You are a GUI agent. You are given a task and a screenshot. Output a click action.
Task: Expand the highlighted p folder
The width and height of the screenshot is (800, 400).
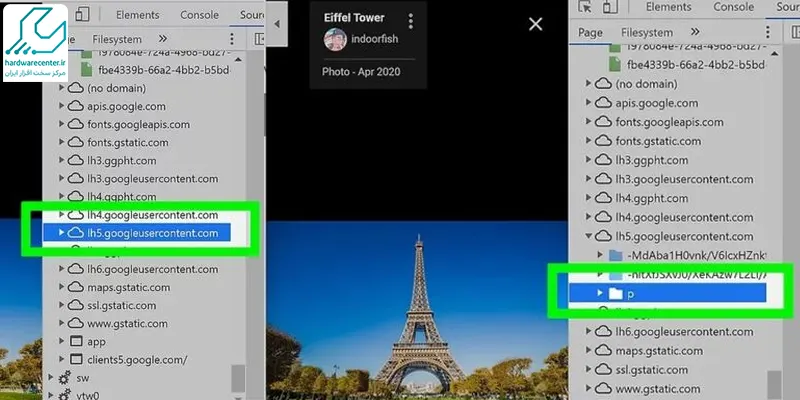coord(601,293)
